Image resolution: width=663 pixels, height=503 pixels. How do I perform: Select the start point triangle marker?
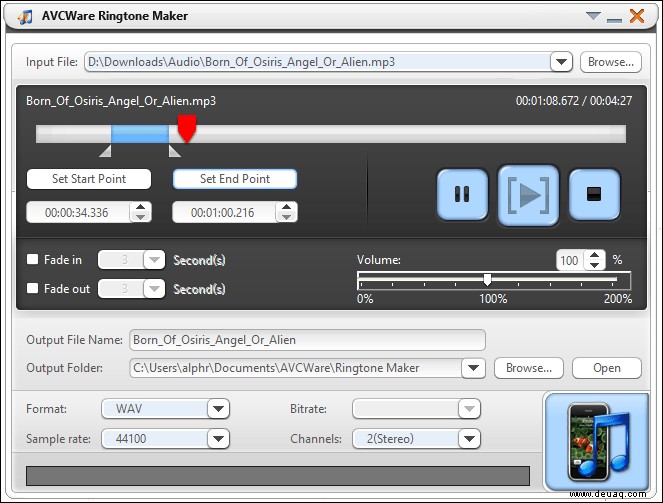click(105, 151)
